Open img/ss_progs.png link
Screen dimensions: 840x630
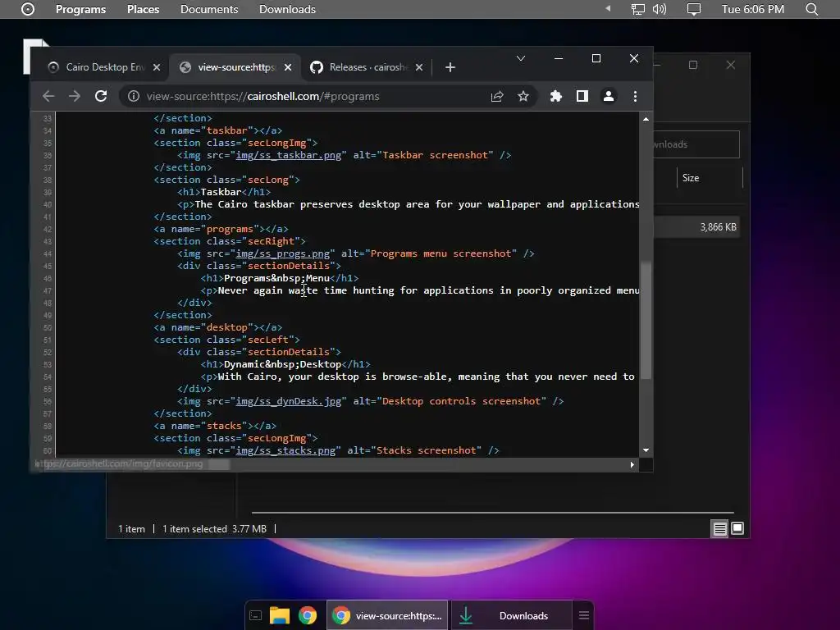[282, 254]
